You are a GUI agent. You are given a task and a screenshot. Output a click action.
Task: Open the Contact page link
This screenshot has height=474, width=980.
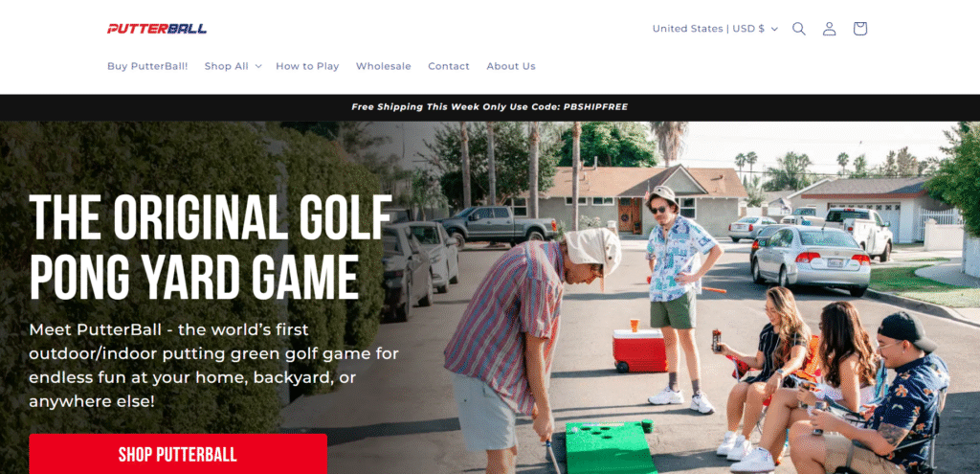tap(449, 66)
